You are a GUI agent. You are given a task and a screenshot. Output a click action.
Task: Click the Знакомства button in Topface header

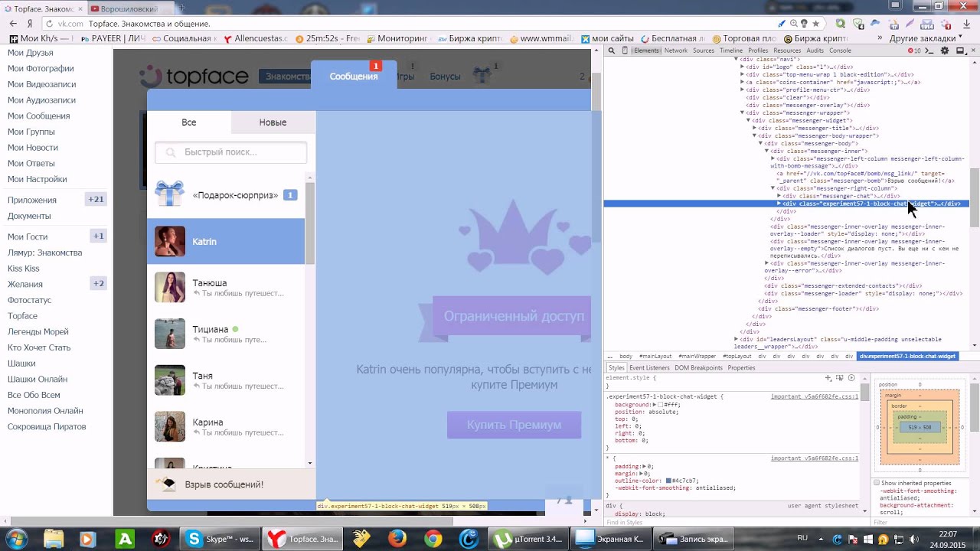[285, 77]
